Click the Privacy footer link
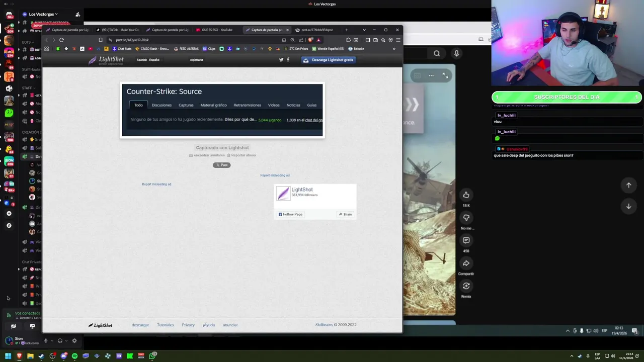Screen dimensions: 644x362 point(188,325)
